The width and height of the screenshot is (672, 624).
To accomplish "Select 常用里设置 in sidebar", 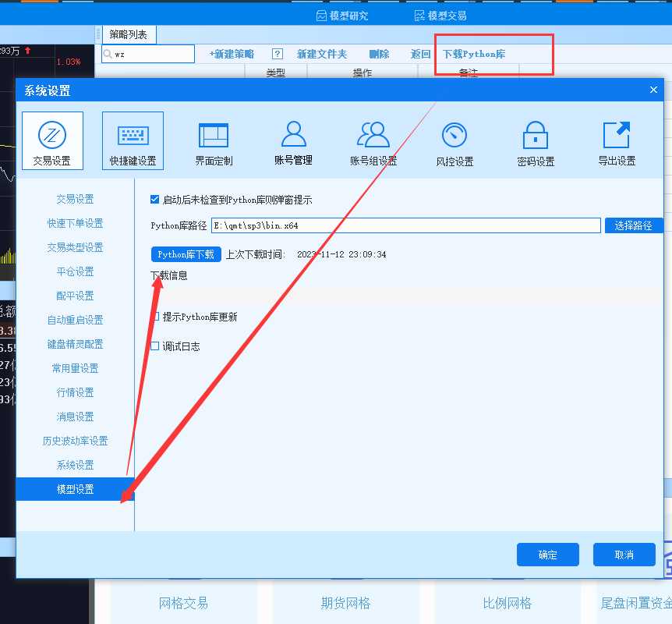I will pyautogui.click(x=75, y=368).
